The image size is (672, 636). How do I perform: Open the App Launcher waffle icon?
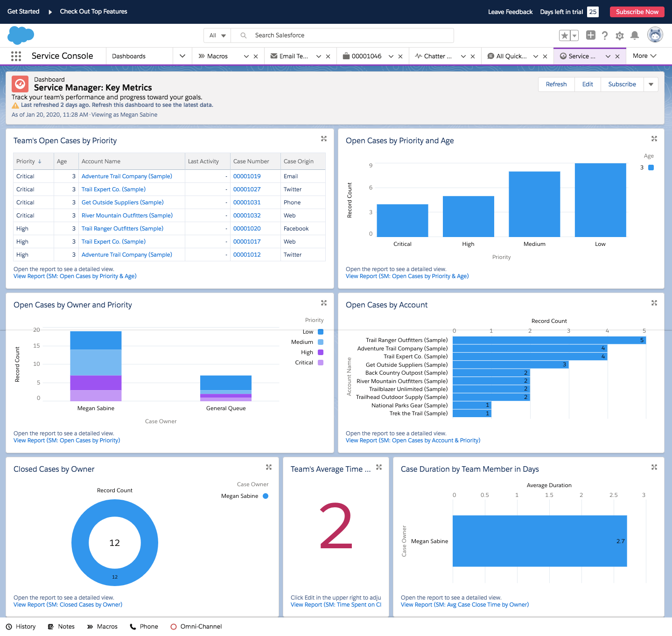(16, 56)
